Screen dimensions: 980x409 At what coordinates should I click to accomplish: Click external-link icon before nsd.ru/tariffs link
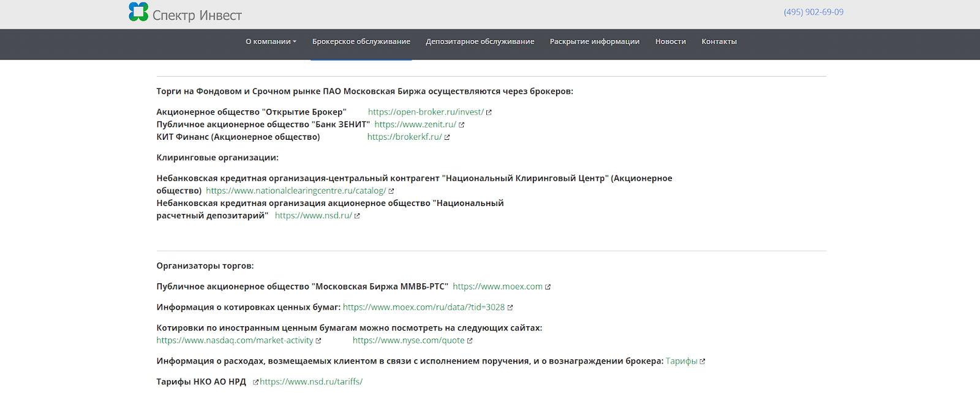coord(255,382)
